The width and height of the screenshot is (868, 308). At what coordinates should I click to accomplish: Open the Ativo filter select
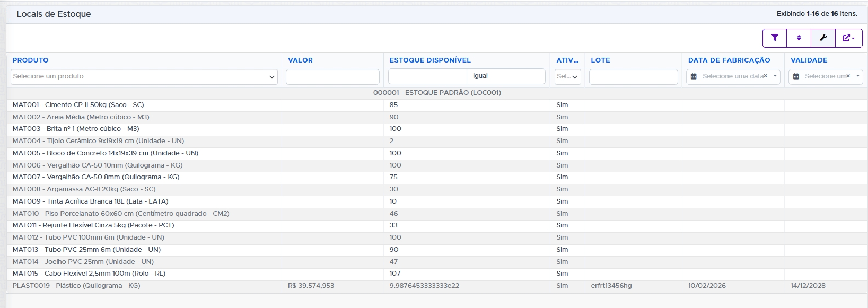(567, 76)
